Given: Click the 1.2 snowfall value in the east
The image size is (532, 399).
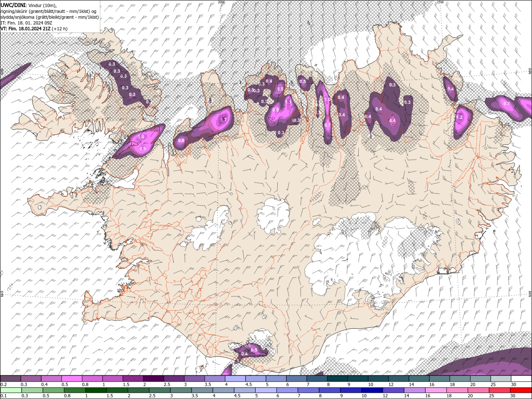Looking at the screenshot, I should 460,118.
